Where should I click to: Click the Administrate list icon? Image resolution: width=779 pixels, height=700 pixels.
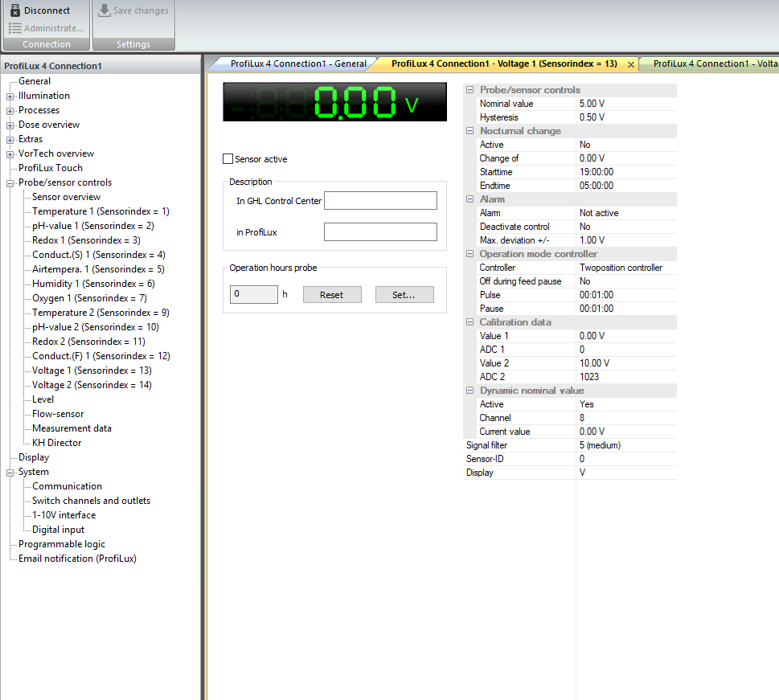[15, 28]
